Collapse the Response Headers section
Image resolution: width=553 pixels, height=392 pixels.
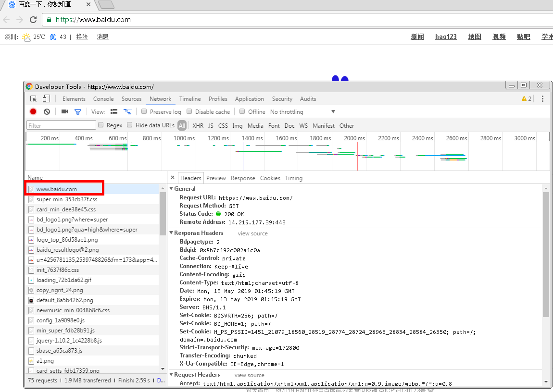[x=171, y=233]
